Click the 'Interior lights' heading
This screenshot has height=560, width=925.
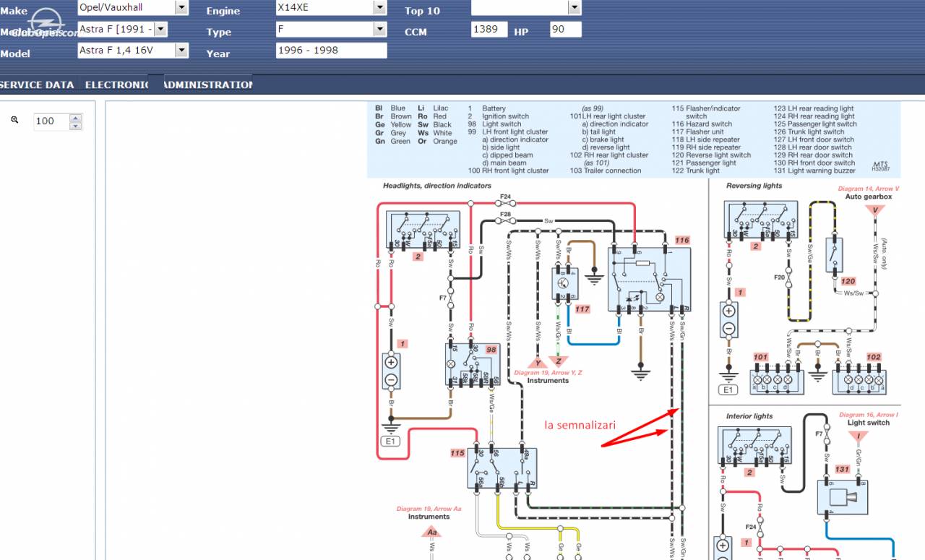(x=749, y=416)
